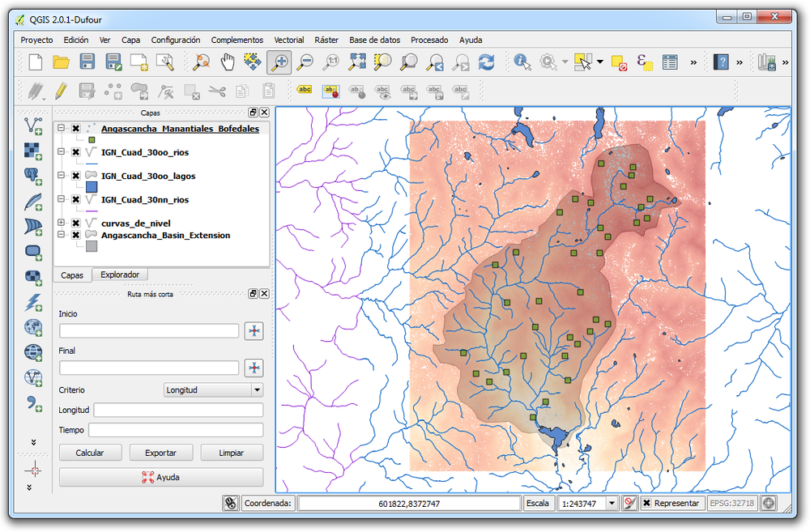
Task: Switch to the Explorador tab
Action: 120,275
